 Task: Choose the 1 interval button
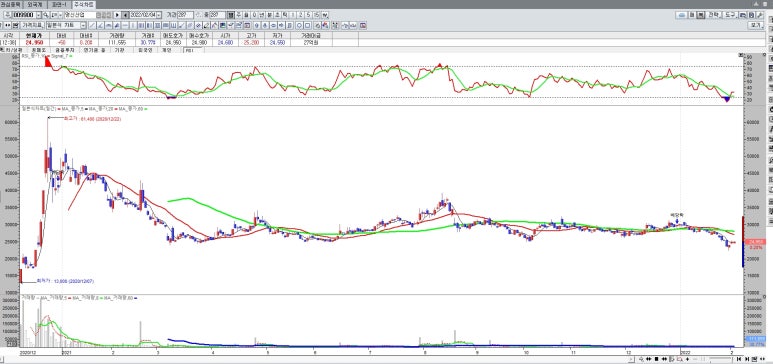[x=293, y=15]
